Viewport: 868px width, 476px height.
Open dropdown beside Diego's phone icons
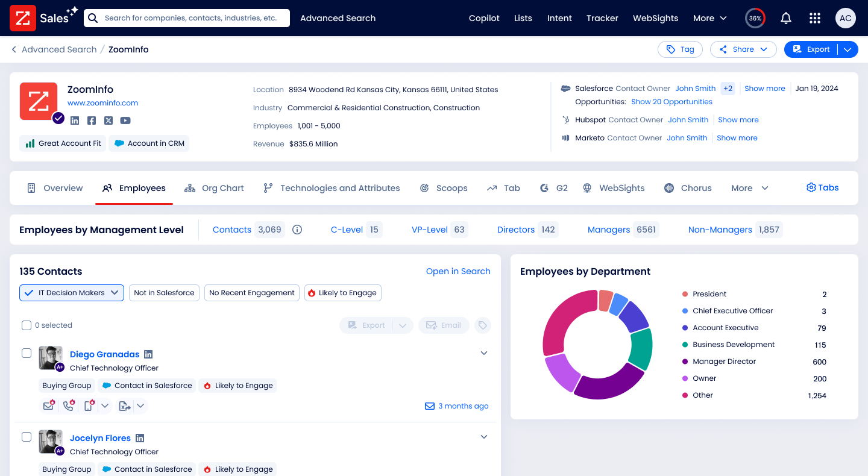pos(105,406)
